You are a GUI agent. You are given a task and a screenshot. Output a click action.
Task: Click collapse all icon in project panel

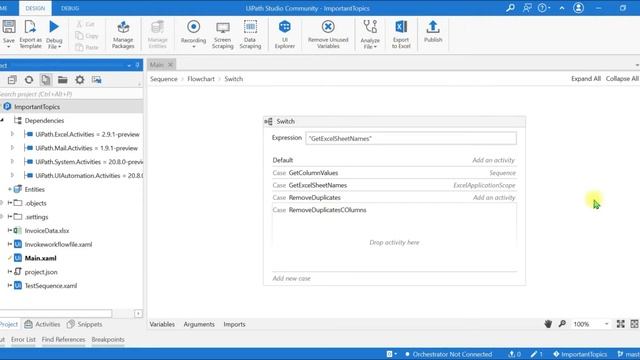pyautogui.click(x=12, y=80)
